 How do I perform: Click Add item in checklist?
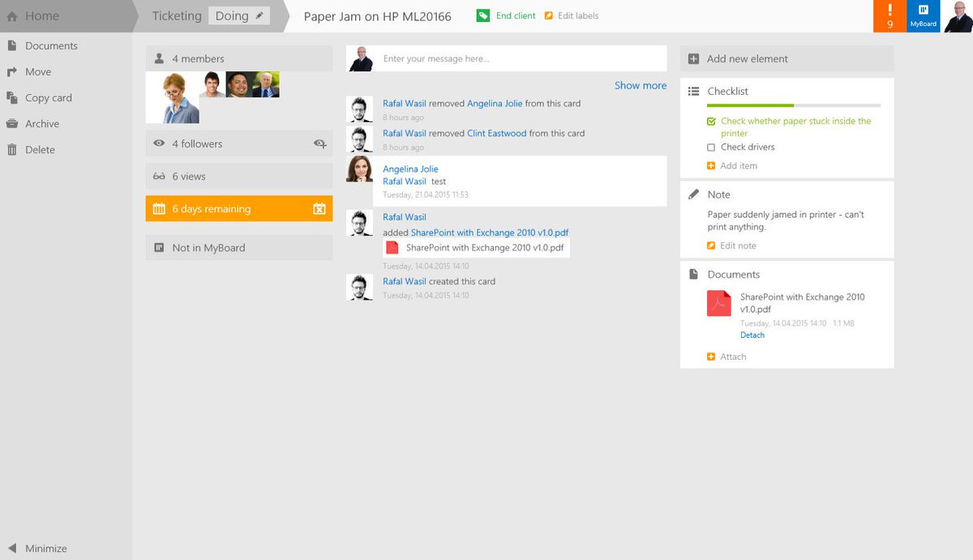(x=739, y=165)
